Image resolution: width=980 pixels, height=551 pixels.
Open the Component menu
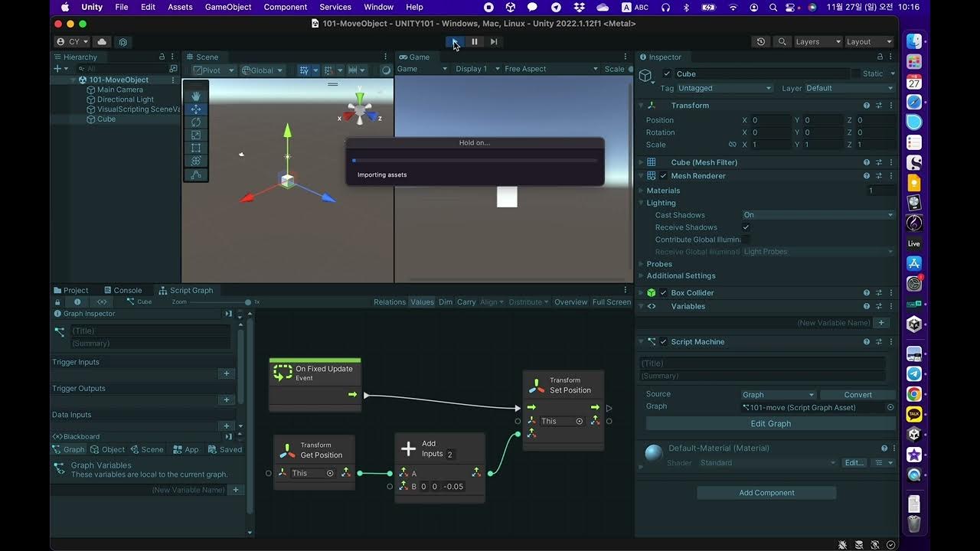tap(286, 7)
